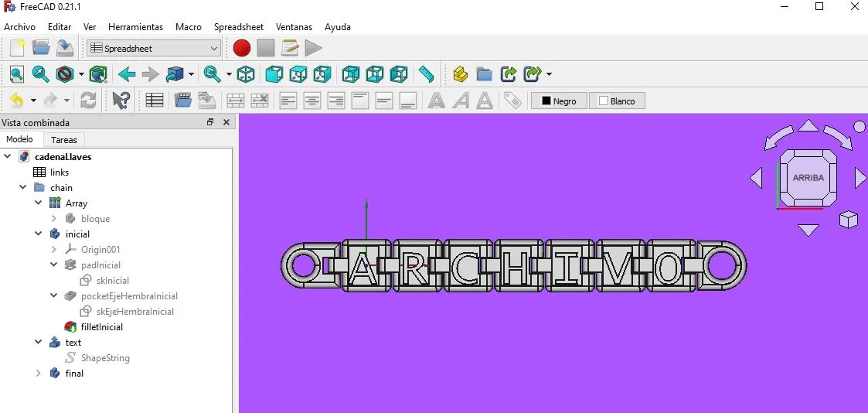Open the Spreadsheet workbench selector
Screen dimensions: 868x413
pos(154,48)
